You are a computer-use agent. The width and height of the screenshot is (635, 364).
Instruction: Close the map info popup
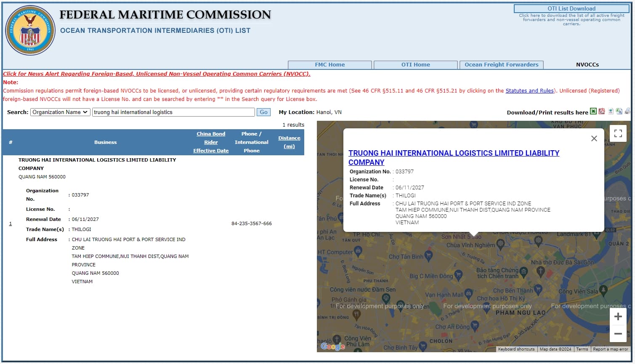coord(594,138)
